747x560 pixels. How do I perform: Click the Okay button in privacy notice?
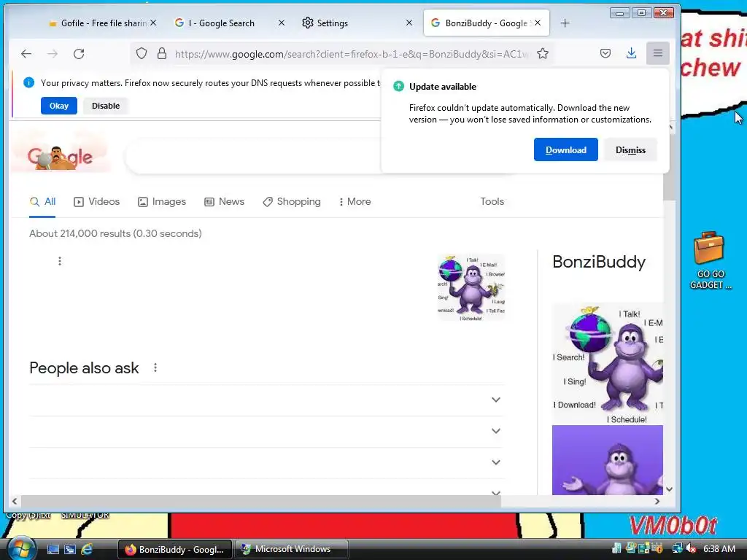59,106
